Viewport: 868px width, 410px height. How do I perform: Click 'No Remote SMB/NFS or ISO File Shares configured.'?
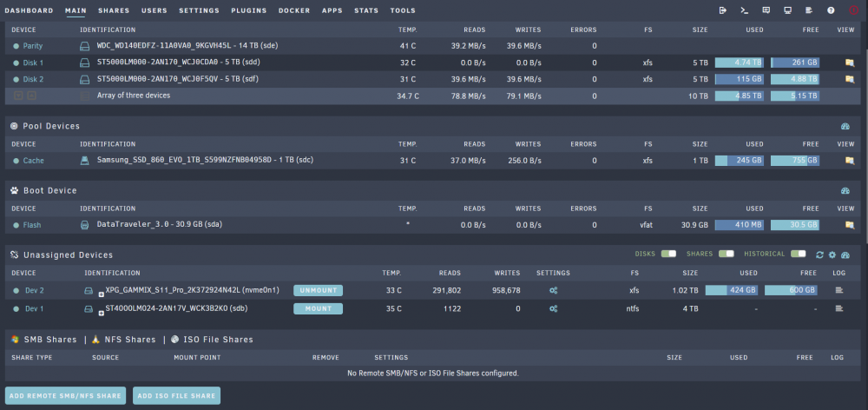(x=433, y=374)
